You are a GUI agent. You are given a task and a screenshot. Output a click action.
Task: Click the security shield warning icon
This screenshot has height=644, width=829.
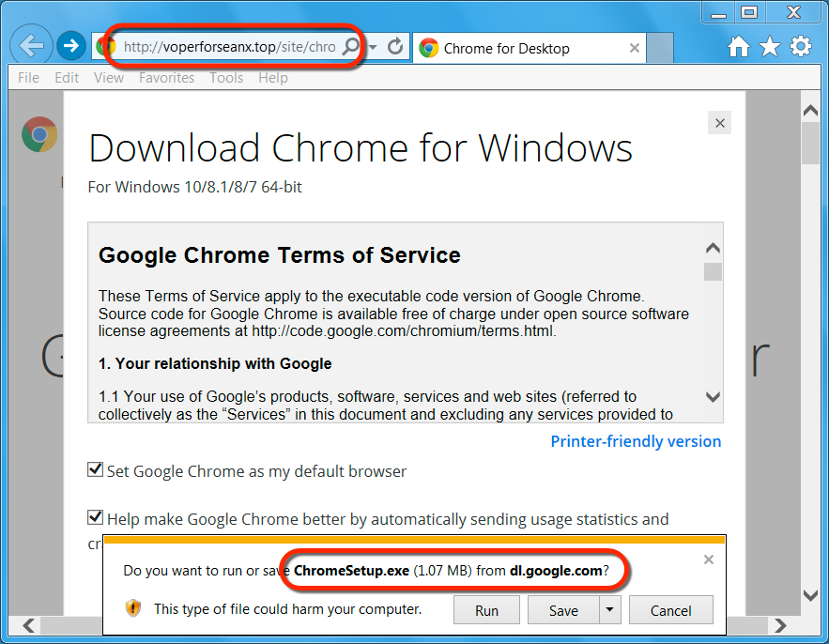click(x=133, y=608)
